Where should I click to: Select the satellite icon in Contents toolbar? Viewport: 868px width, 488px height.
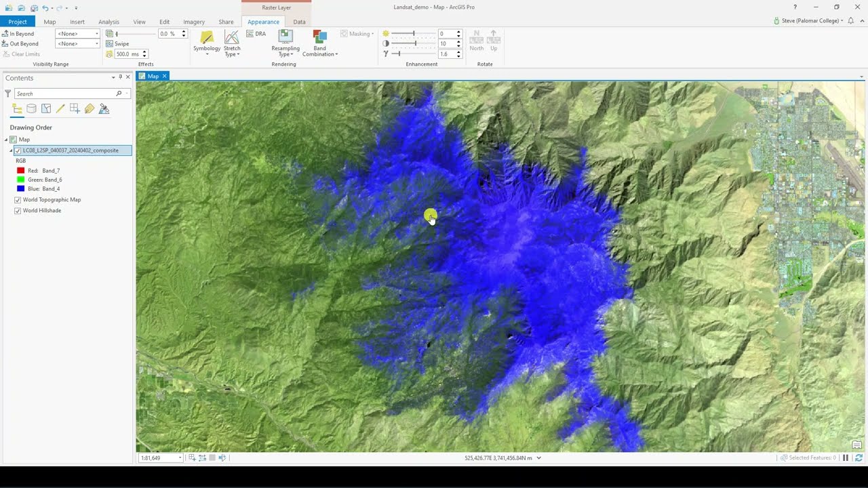[x=104, y=108]
